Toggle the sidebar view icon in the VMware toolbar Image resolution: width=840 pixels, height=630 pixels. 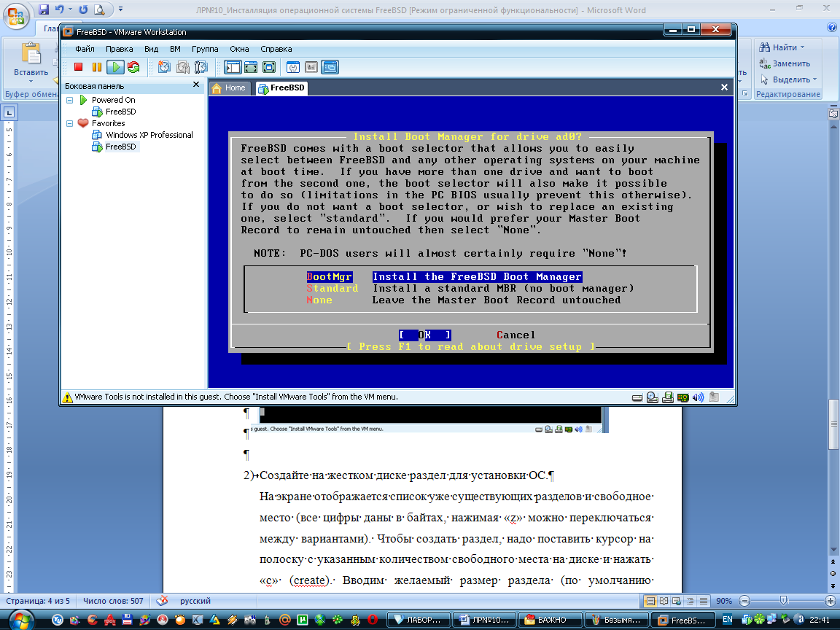point(233,67)
